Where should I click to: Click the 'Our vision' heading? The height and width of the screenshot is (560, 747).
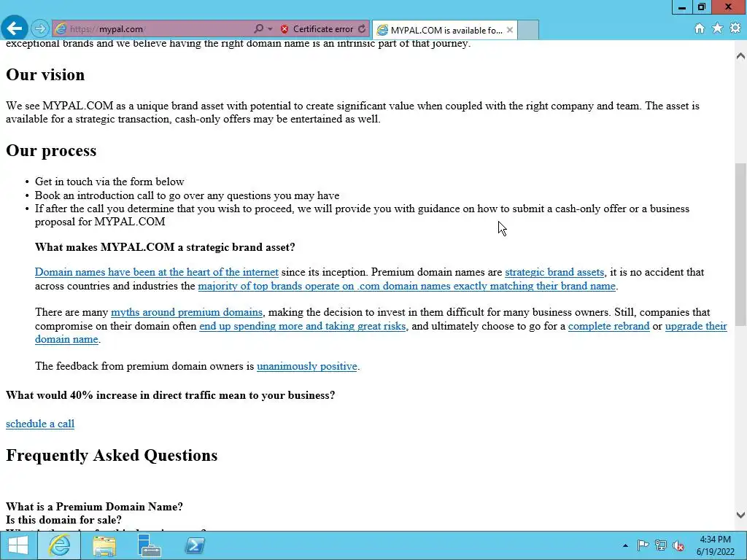[x=45, y=75]
